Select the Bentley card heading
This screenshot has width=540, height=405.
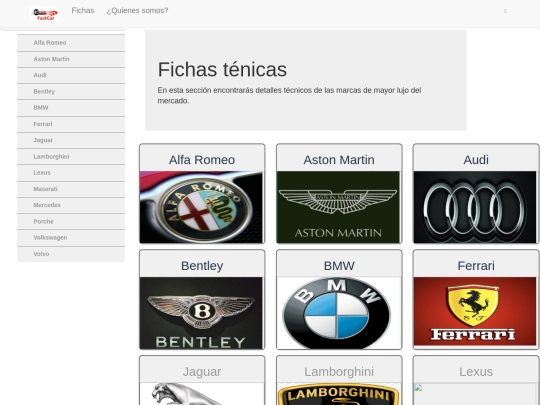pos(202,266)
